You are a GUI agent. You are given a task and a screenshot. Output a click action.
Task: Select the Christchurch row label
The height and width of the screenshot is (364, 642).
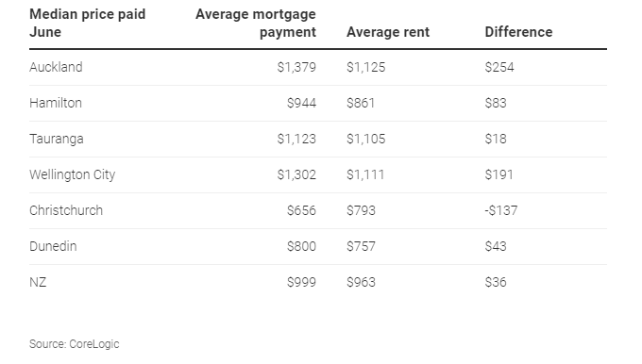coord(66,210)
